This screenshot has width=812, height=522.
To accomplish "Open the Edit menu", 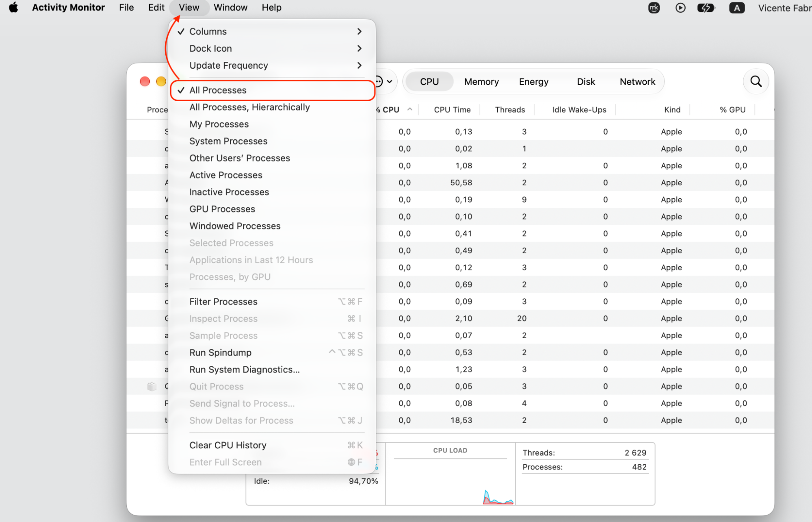I will click(x=156, y=8).
